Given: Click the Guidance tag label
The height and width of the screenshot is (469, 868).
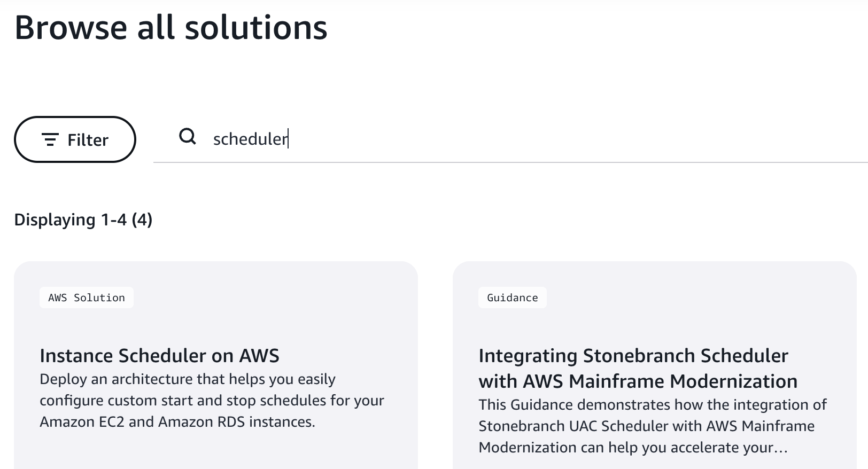Looking at the screenshot, I should (512, 298).
